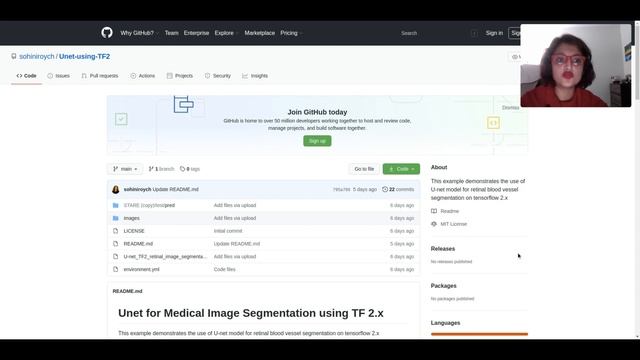The width and height of the screenshot is (640, 360).
Task: Select the Code tab
Action: point(27,76)
